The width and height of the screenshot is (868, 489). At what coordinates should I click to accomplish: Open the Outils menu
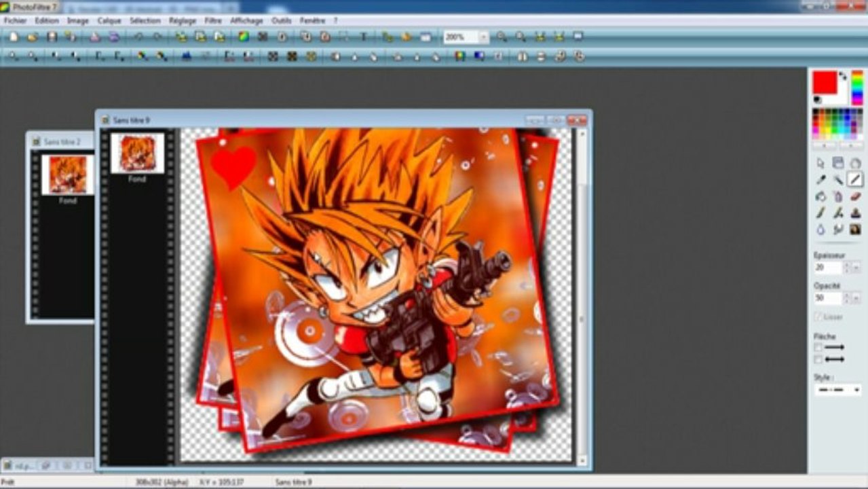click(281, 20)
